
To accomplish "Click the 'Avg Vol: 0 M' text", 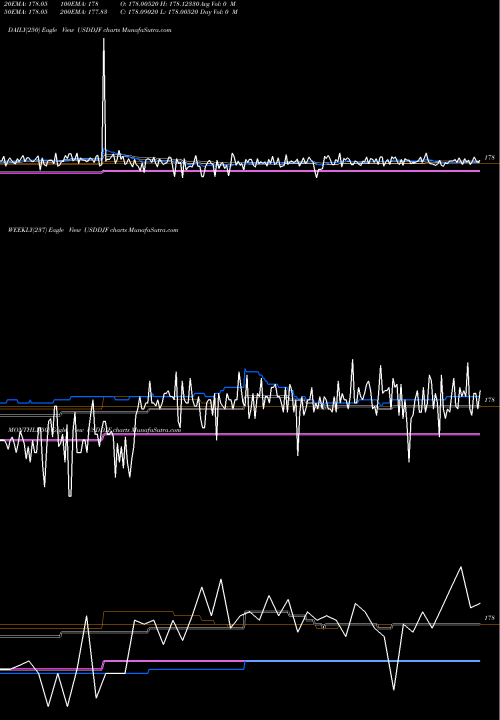I will tap(218, 4).
